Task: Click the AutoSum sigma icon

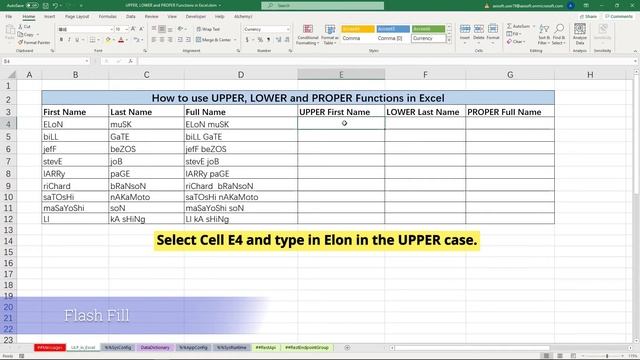Action: pyautogui.click(x=509, y=26)
